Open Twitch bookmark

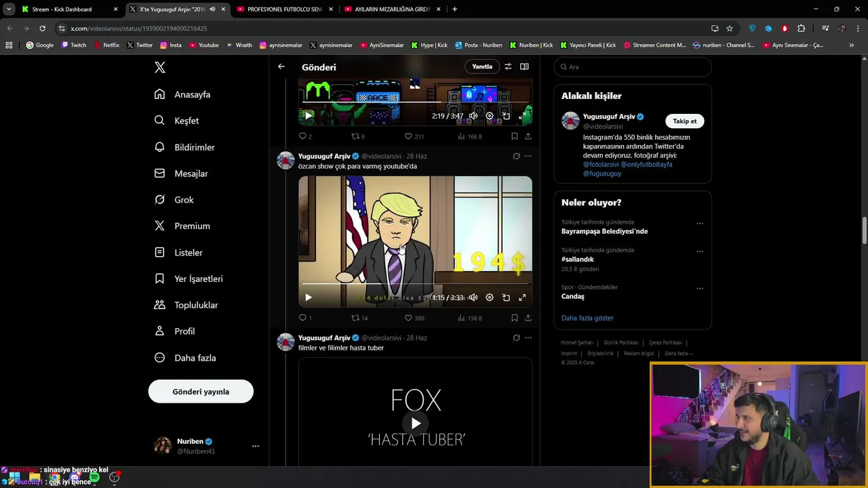point(74,45)
